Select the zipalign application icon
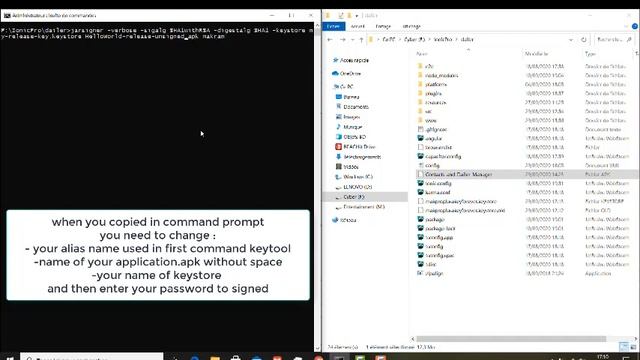Screen dimensions: 640x360 click(420, 273)
